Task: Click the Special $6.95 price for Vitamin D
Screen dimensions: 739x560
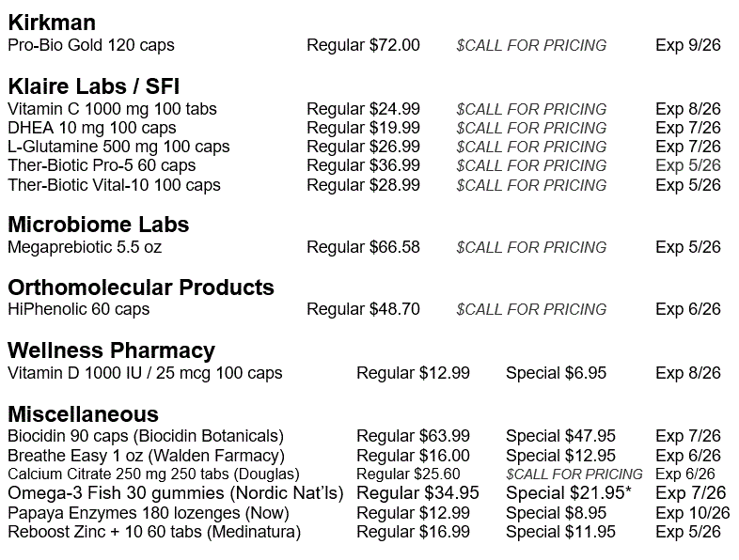Action: 556,373
